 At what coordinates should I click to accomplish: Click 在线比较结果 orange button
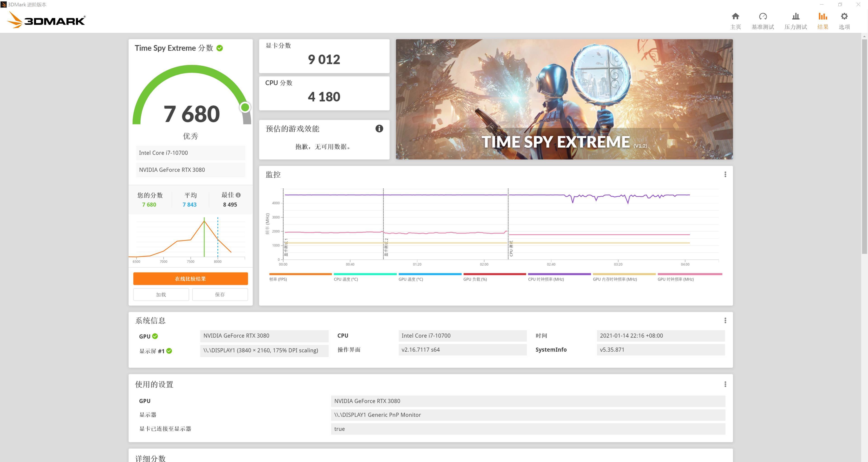pyautogui.click(x=190, y=279)
